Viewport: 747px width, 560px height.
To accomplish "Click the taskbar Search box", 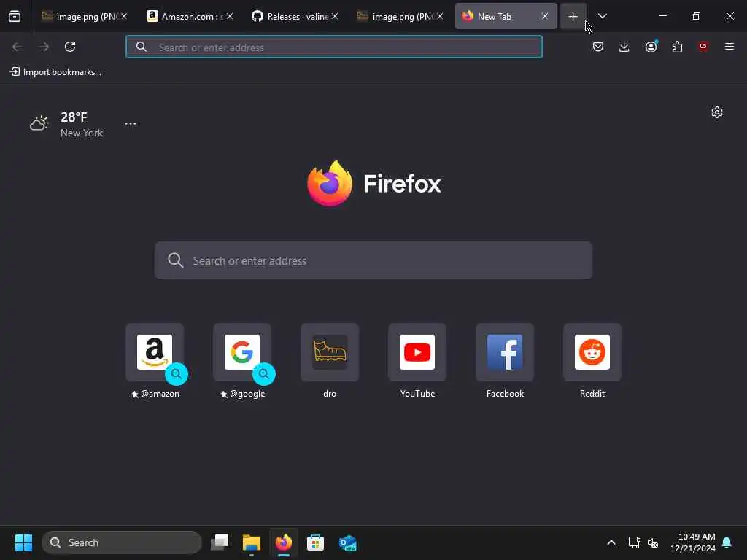I will [x=122, y=542].
